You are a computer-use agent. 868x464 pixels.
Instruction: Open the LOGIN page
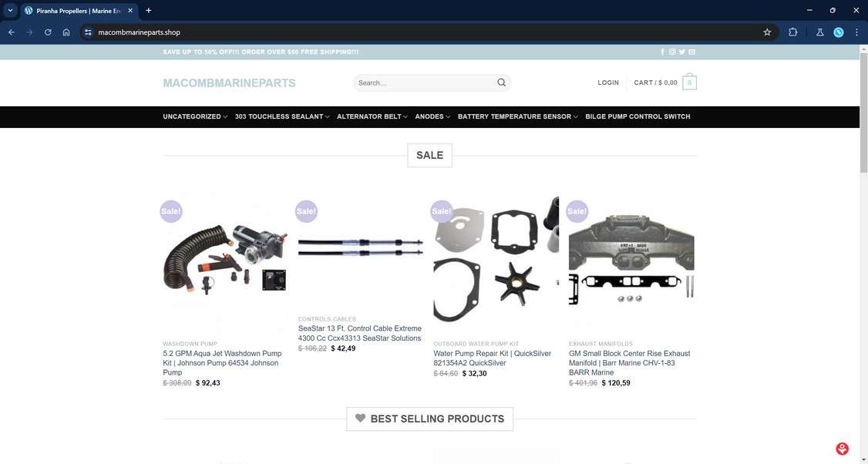pos(608,82)
